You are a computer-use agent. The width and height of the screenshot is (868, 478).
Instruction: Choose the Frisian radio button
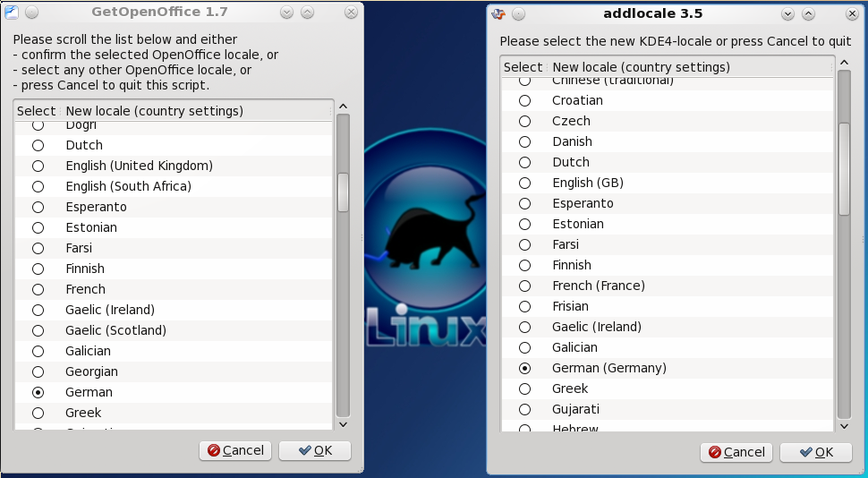click(x=524, y=306)
